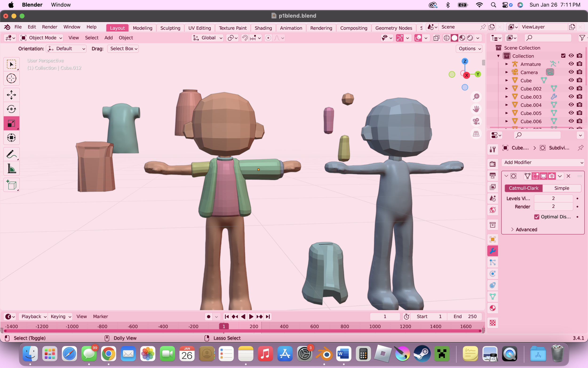Switch orthographic/perspective grid icon
Screen dimensions: 588x368
[476, 134]
